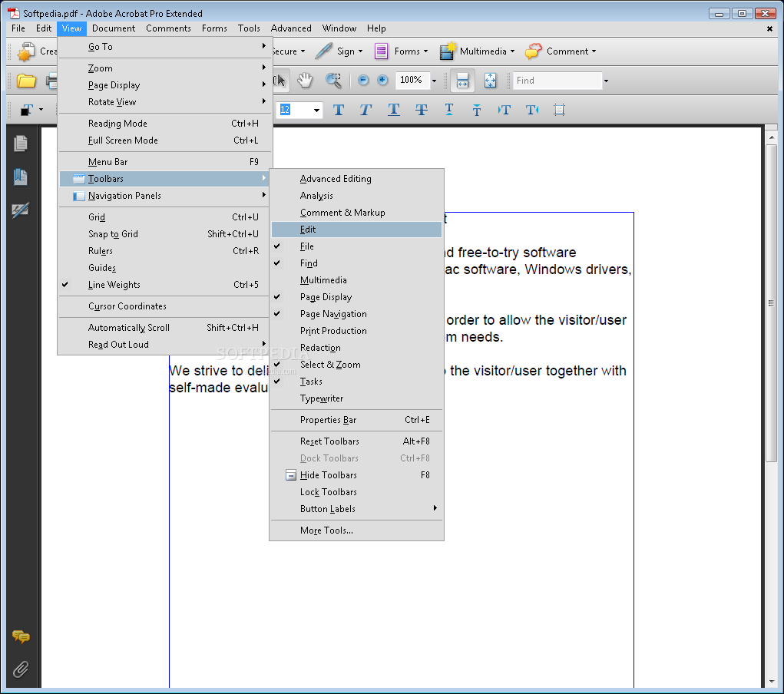Select Automatically Scroll

(165, 328)
